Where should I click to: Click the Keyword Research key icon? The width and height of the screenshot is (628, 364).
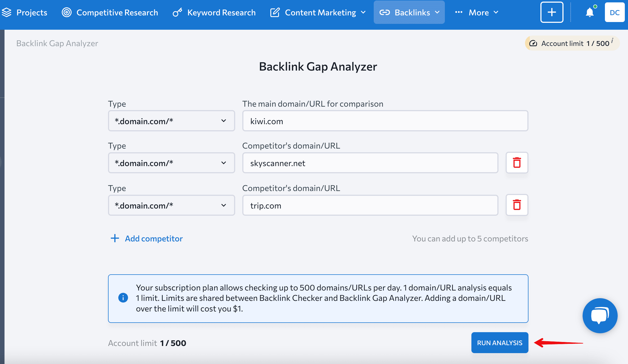pyautogui.click(x=177, y=12)
